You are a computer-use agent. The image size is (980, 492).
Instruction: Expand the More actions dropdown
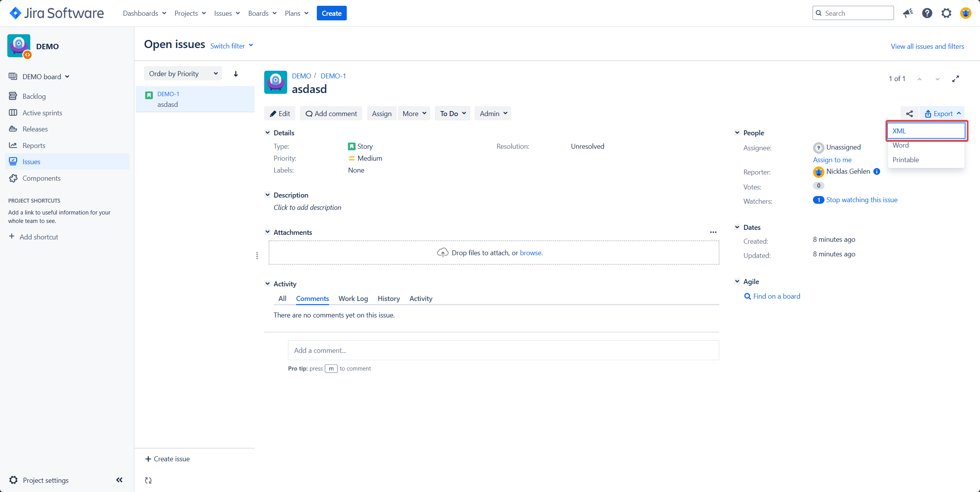pos(414,113)
